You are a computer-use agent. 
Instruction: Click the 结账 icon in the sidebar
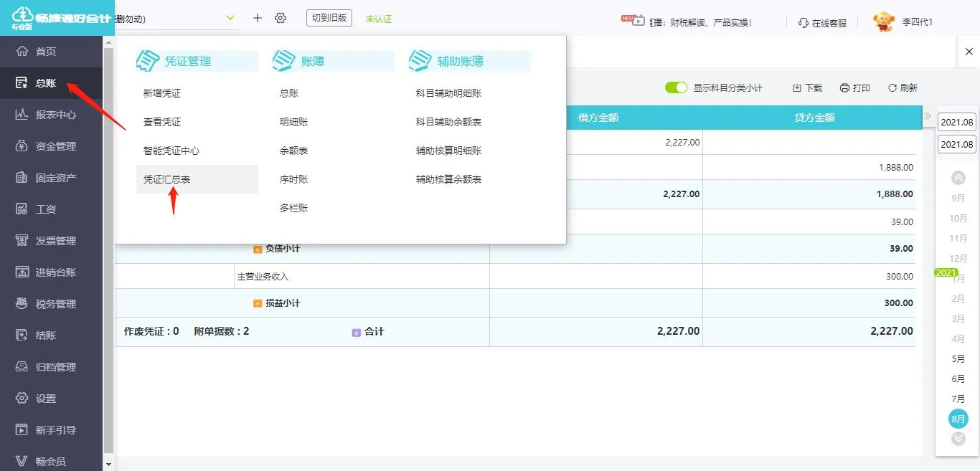click(22, 336)
